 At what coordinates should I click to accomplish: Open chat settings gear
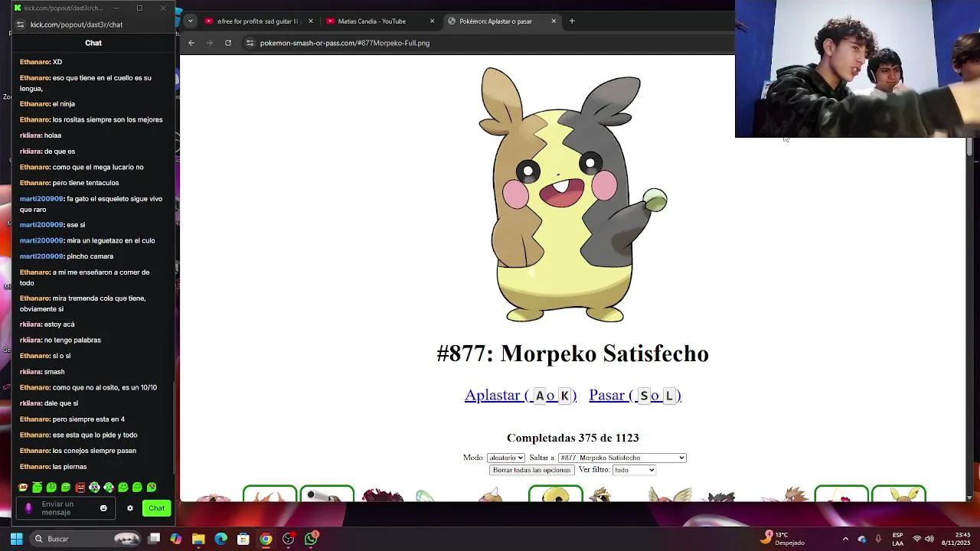[x=130, y=508]
